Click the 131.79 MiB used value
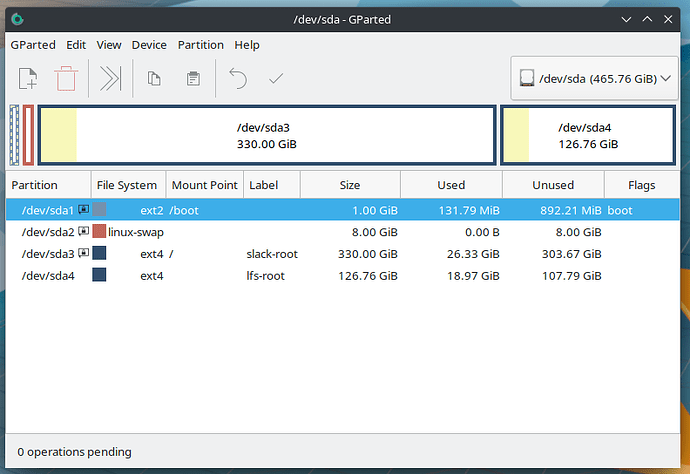This screenshot has height=474, width=690. 469,210
